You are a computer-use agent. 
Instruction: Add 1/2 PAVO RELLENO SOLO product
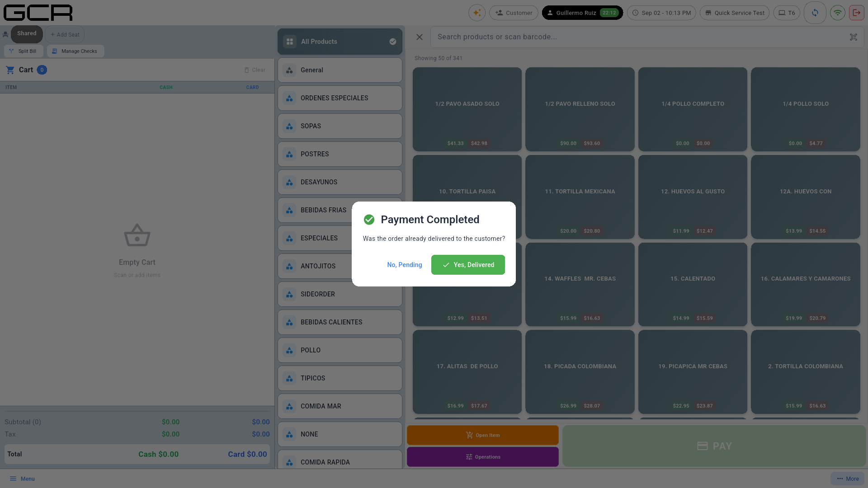[x=580, y=109]
